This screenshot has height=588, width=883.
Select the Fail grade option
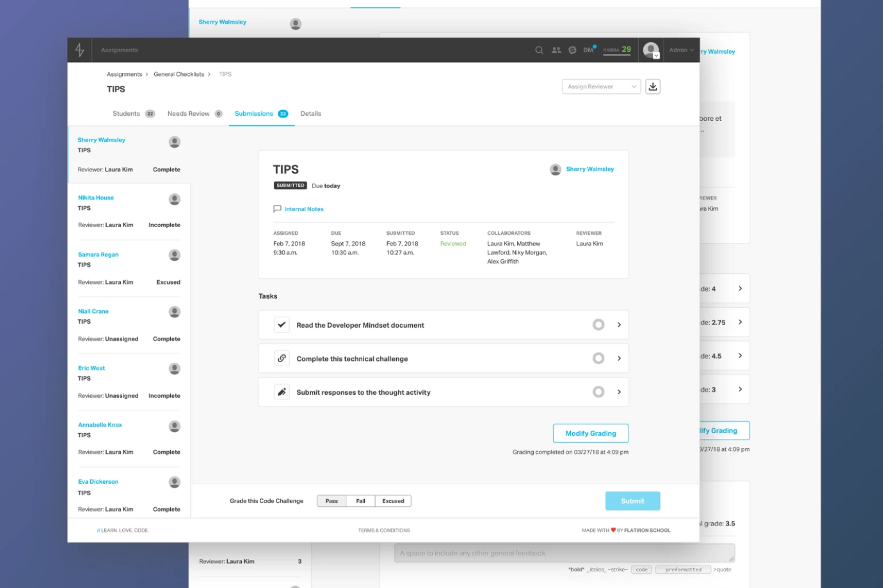[x=361, y=501]
